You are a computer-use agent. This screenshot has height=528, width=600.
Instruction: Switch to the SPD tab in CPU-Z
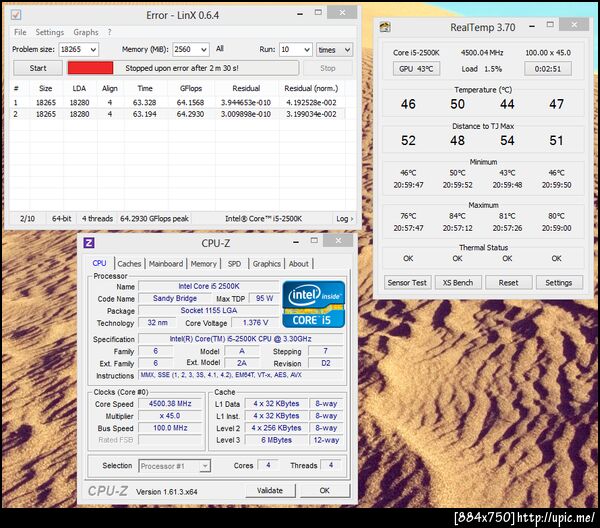coord(234,264)
